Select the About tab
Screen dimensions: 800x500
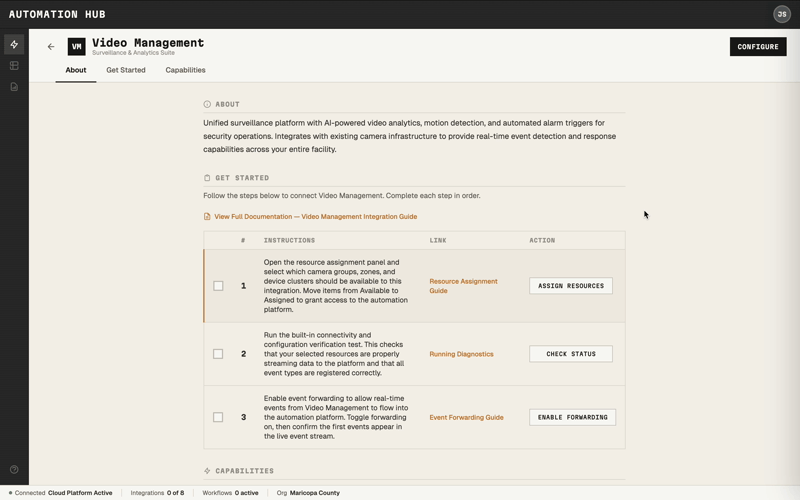(x=76, y=70)
